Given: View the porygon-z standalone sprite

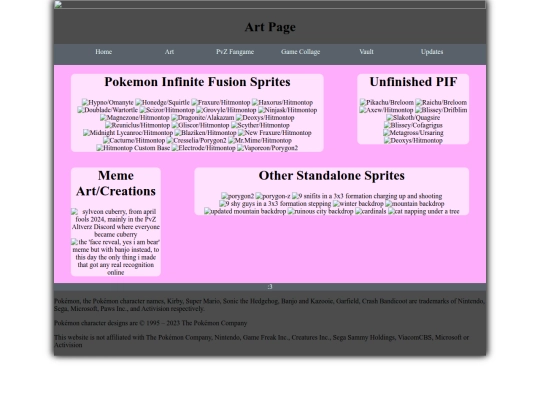Looking at the screenshot, I should click(273, 196).
